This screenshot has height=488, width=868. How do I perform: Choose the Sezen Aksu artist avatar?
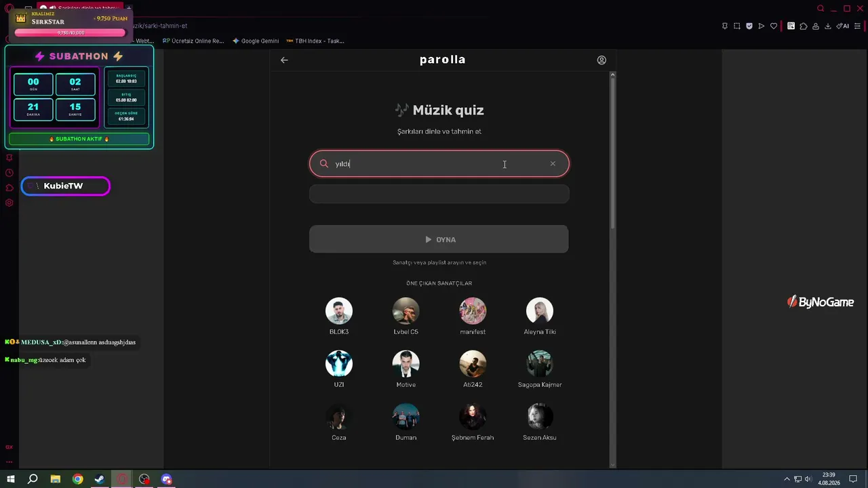[540, 417]
